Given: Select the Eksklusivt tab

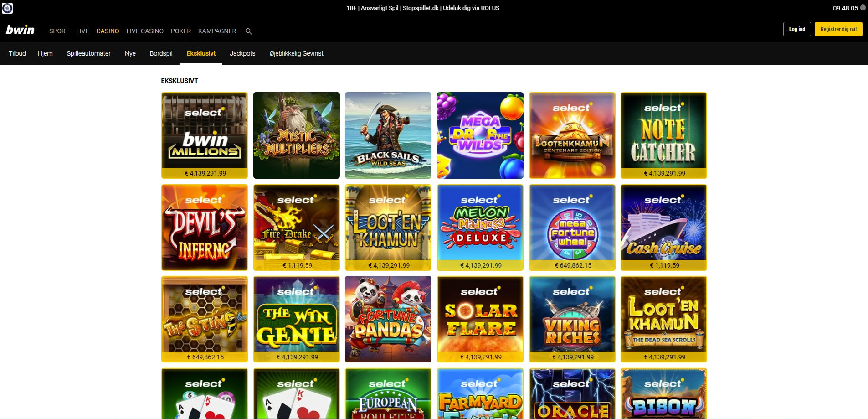Looking at the screenshot, I should (201, 53).
